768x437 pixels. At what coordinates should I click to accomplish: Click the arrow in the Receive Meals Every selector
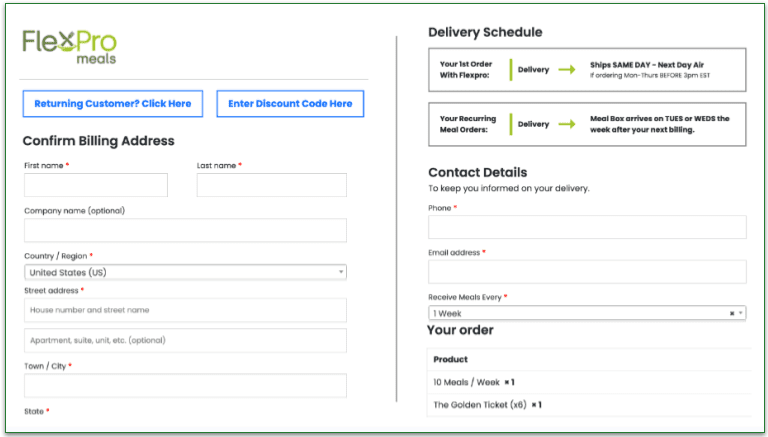click(x=741, y=313)
